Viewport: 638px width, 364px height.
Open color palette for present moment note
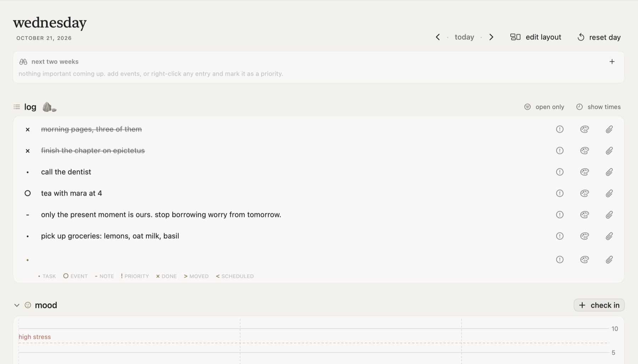(584, 214)
